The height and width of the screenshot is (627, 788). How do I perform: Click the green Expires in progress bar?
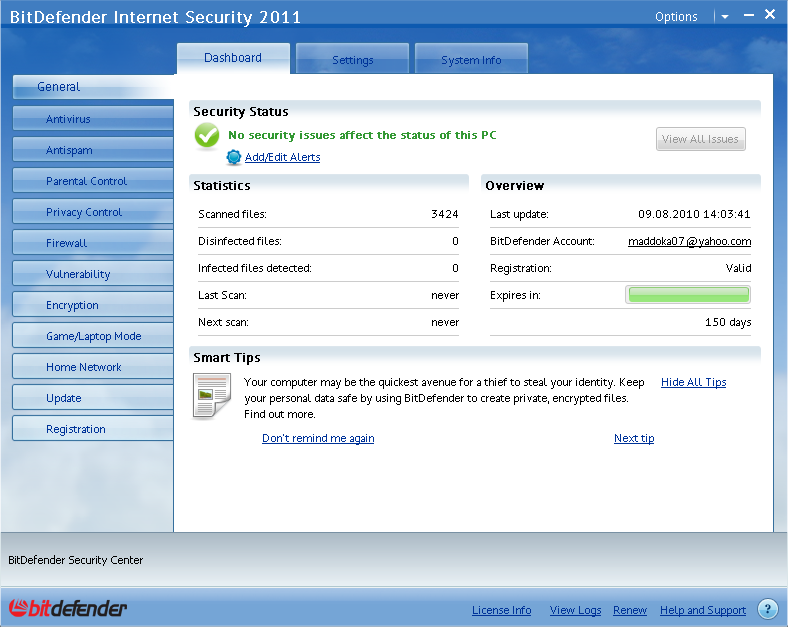point(688,295)
